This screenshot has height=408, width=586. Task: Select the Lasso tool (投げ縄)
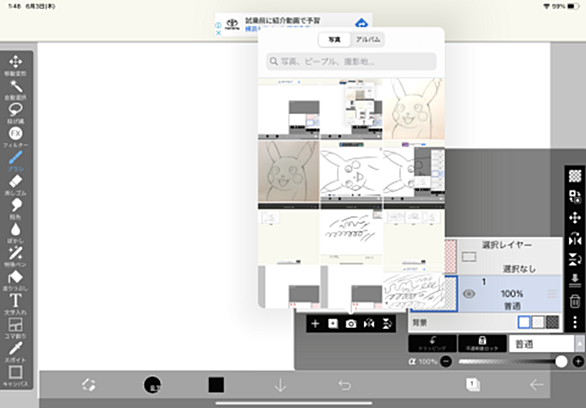pos(15,113)
